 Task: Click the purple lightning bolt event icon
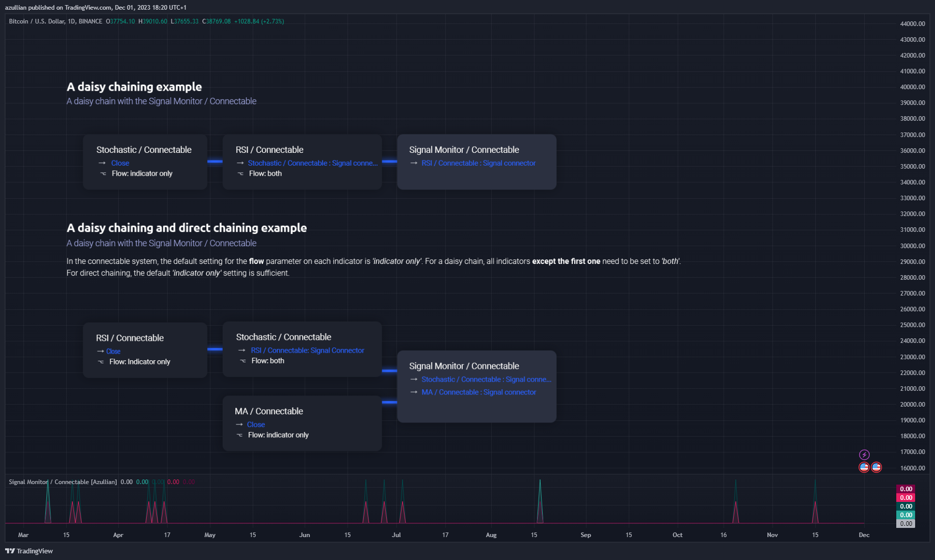click(864, 455)
